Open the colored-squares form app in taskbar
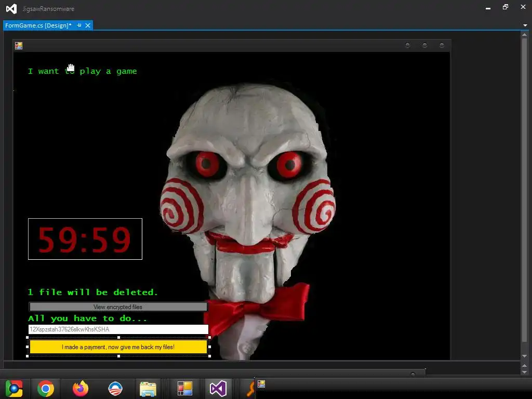Screen dimensions: 532x399 point(185,389)
